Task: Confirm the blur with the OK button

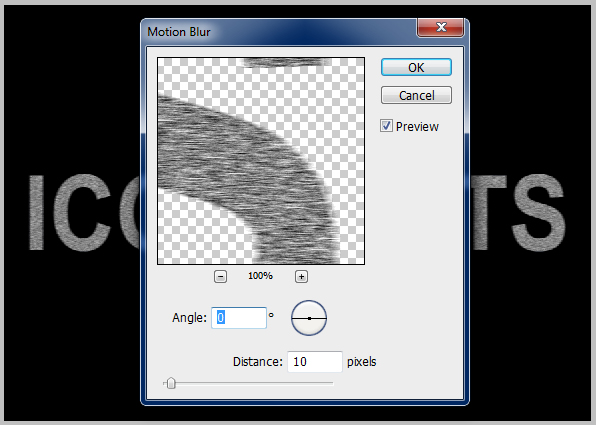Action: pyautogui.click(x=416, y=67)
